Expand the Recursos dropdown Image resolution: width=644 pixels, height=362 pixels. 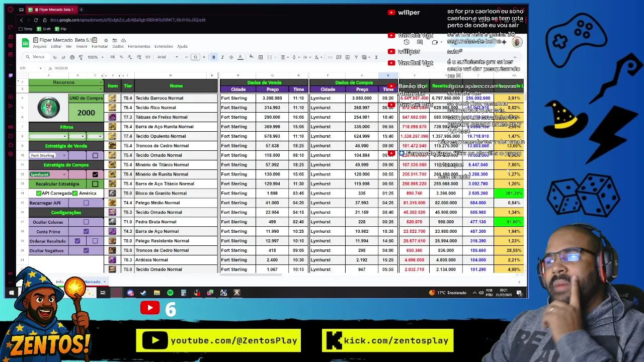click(101, 82)
